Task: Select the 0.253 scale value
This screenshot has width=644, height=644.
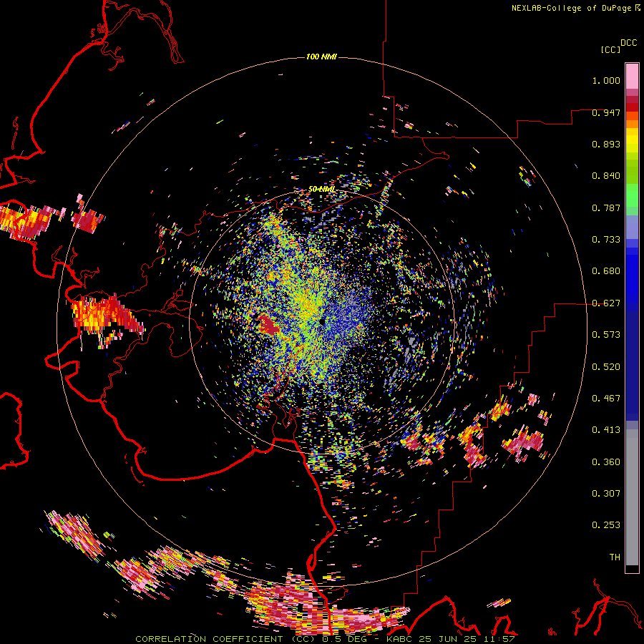Action: 606,525
